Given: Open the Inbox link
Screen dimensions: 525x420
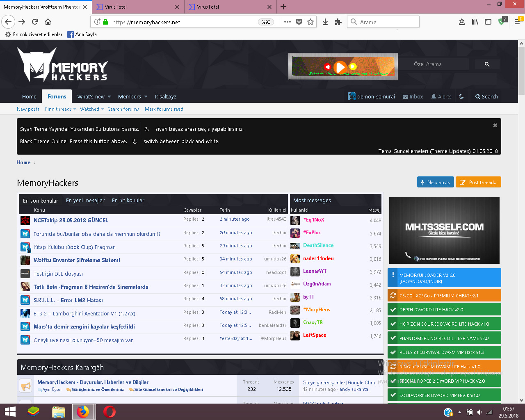Looking at the screenshot, I should tap(413, 97).
